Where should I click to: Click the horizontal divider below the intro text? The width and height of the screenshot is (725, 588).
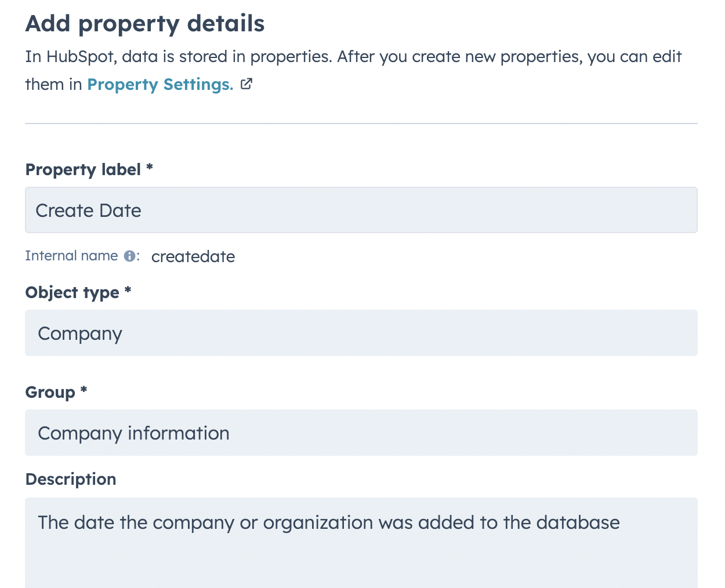pos(361,124)
